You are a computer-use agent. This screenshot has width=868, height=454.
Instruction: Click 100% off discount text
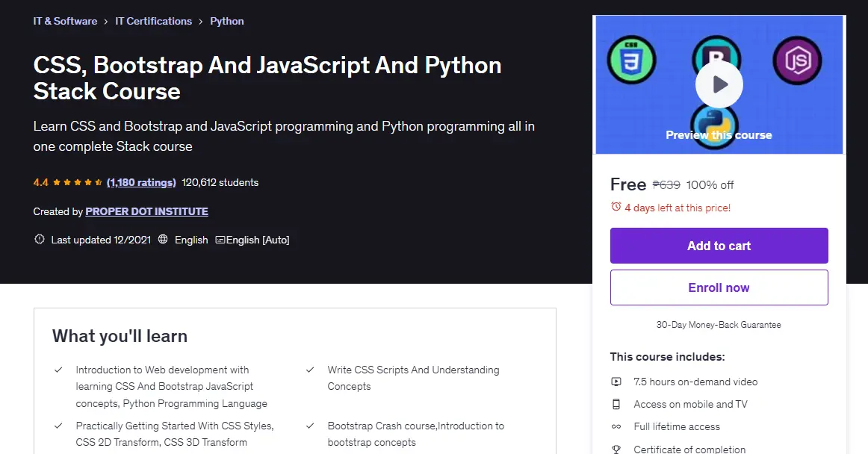pyautogui.click(x=710, y=185)
